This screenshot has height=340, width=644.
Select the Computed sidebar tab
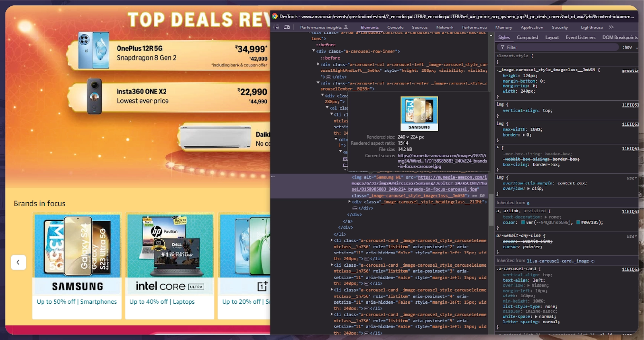(527, 37)
